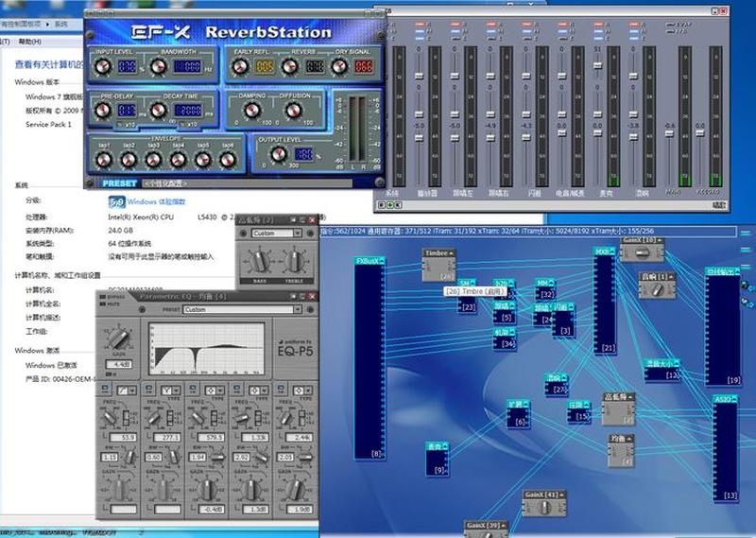
Task: Select the grey 均衡 [4] EQ module
Action: 621,450
